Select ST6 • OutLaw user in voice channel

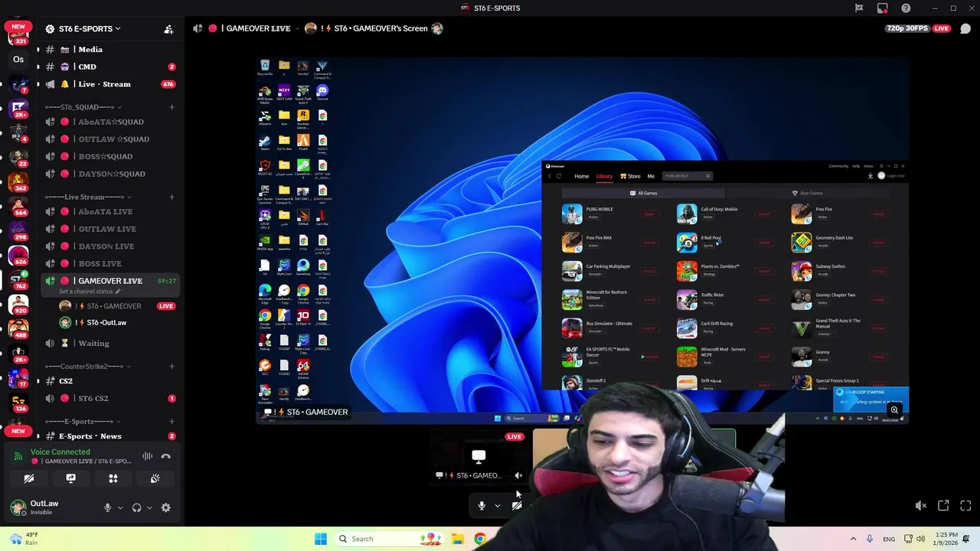click(118, 323)
